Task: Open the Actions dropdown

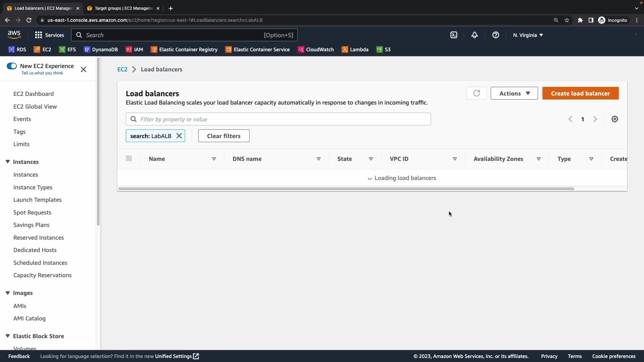Action: pyautogui.click(x=514, y=93)
